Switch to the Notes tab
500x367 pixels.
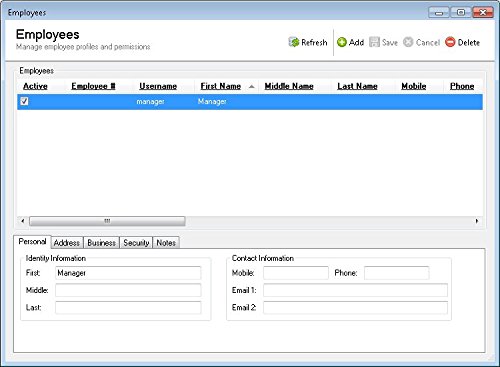pyautogui.click(x=166, y=243)
